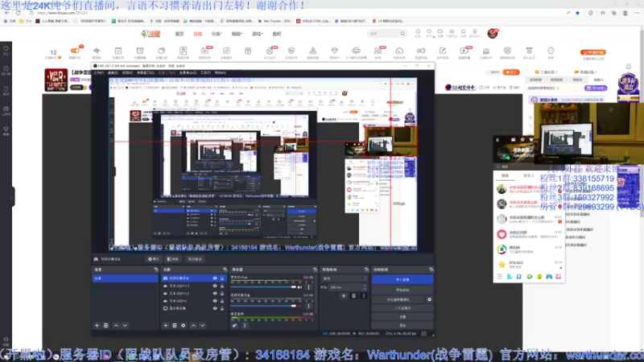Open Douyu user avatar in header
Image resolution: width=644 pixels, height=362 pixels.
(x=493, y=33)
